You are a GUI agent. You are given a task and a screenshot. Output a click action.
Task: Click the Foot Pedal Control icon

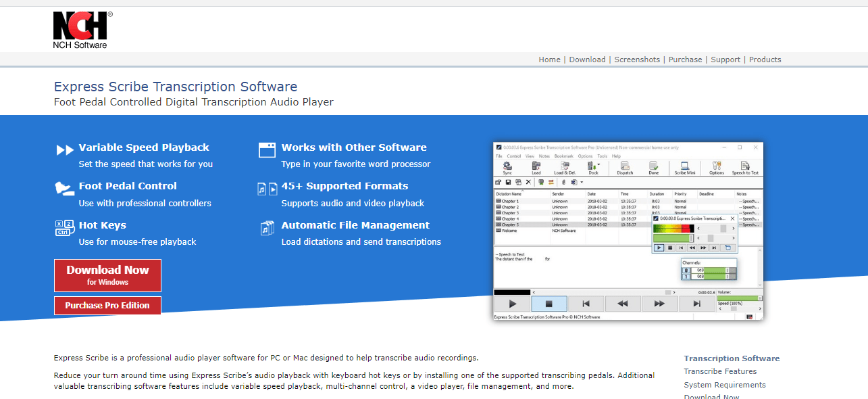pyautogui.click(x=64, y=189)
